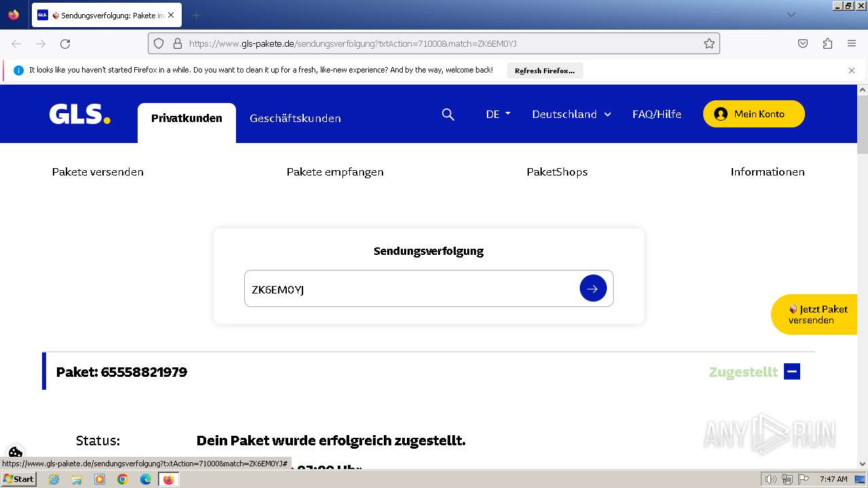Screen dimensions: 868x488
Task: Launch Internet Explorer from the taskbar
Action: tap(54, 479)
